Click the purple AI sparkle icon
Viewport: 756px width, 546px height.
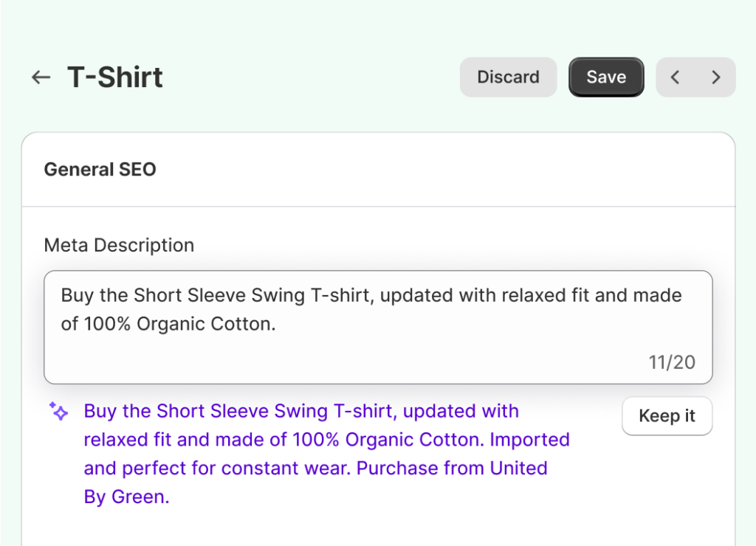click(x=58, y=411)
